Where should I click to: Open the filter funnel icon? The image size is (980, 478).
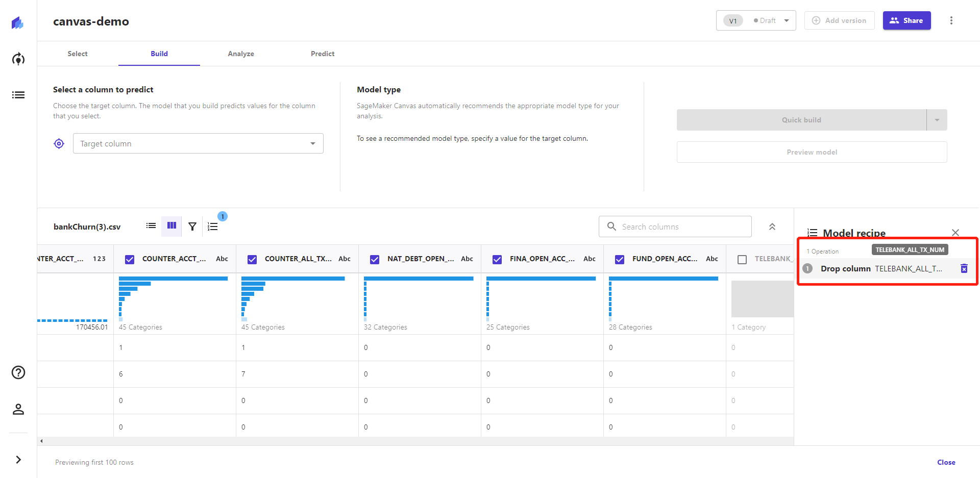(192, 227)
